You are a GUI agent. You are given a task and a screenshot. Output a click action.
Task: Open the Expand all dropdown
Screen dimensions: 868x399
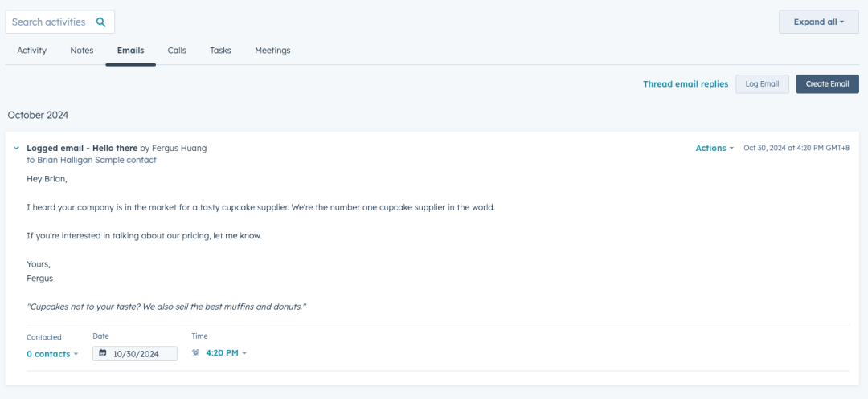[x=818, y=22]
